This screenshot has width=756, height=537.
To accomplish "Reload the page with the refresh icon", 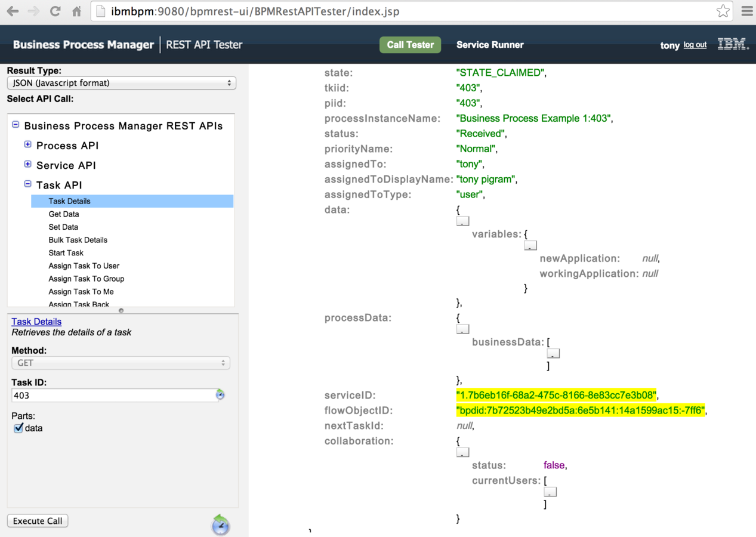I will pyautogui.click(x=55, y=11).
